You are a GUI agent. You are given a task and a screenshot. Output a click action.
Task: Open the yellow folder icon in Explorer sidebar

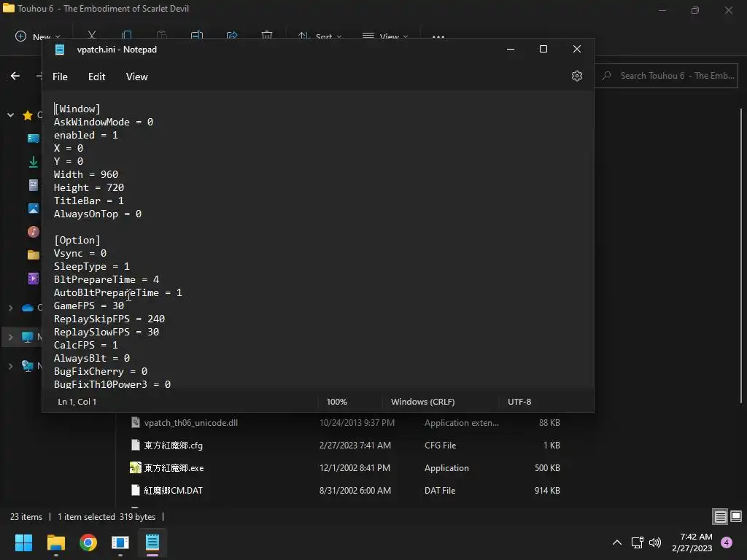tap(34, 254)
